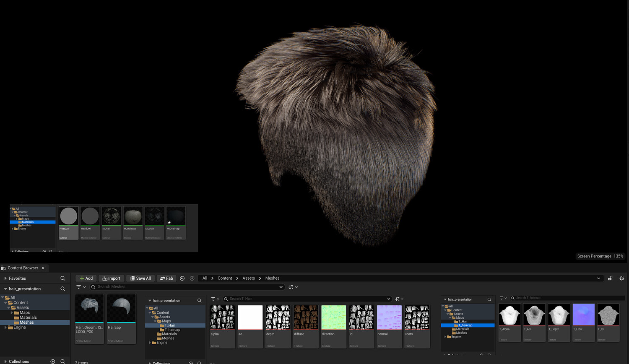Image resolution: width=629 pixels, height=364 pixels.
Task: Click the Add button in Content Browser
Action: coord(86,278)
